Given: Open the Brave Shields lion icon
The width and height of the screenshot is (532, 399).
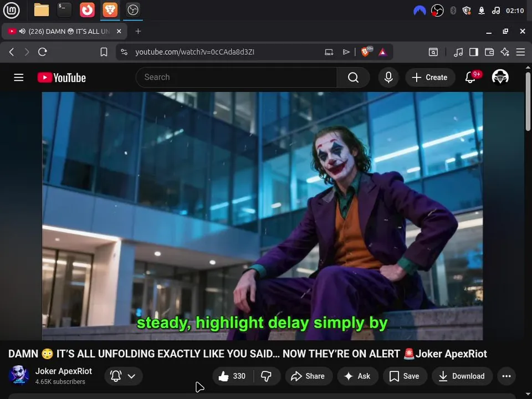Looking at the screenshot, I should (366, 52).
